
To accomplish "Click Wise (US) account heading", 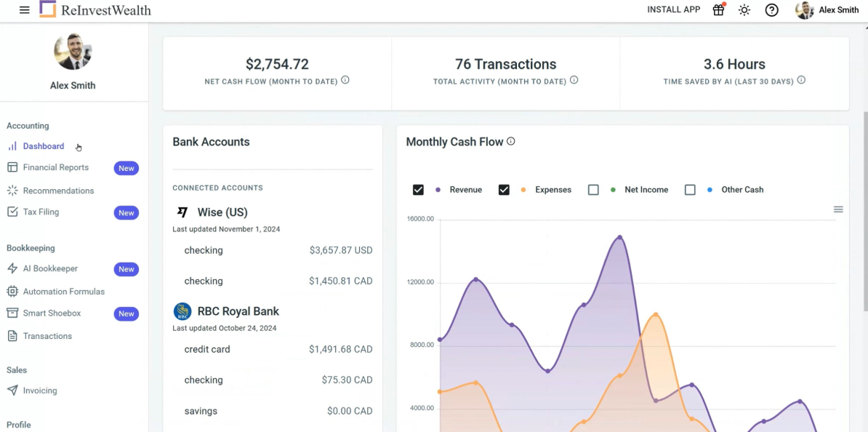I will 222,212.
